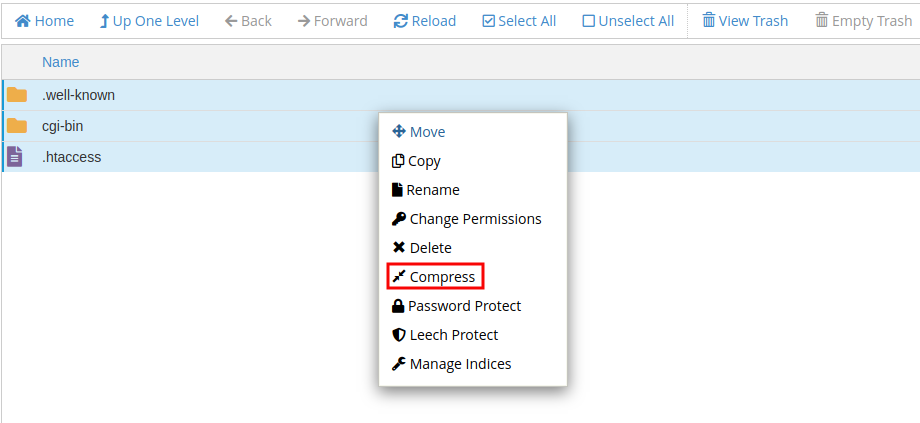
Task: Clear selection using Unselect All
Action: click(x=628, y=22)
